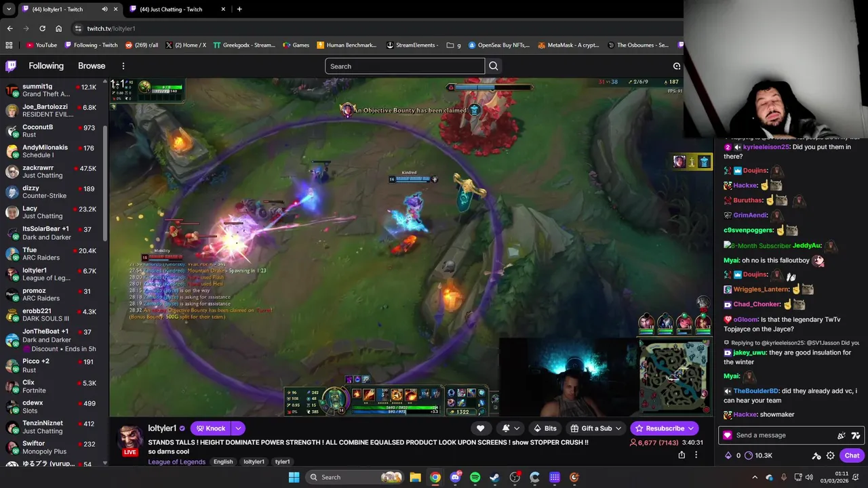Image resolution: width=868 pixels, height=488 pixels.
Task: Click the heart follow icon
Action: (x=480, y=428)
